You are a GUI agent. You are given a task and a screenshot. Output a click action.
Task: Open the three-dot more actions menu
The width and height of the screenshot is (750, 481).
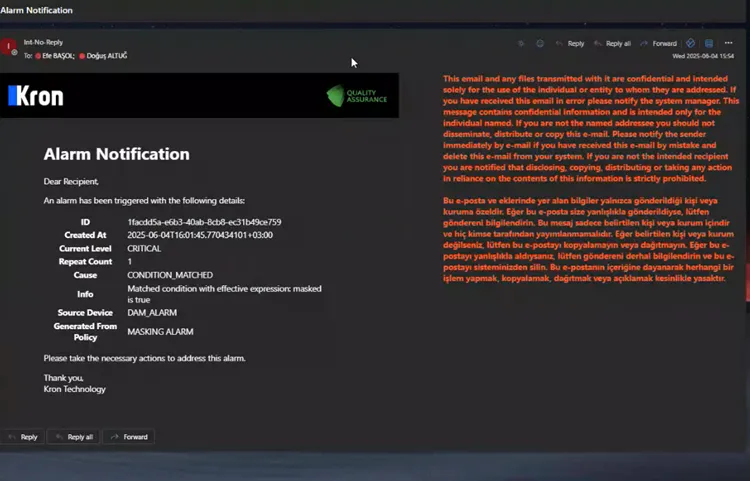click(x=728, y=43)
